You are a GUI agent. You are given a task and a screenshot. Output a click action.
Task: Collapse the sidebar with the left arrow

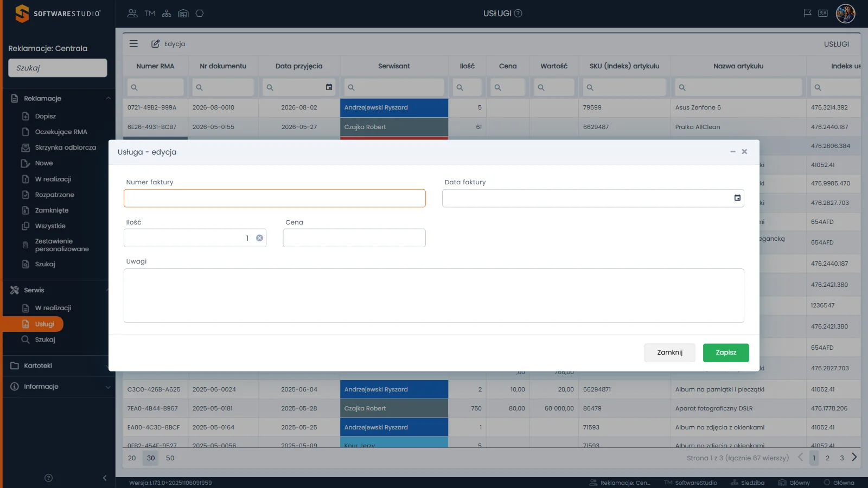(105, 478)
